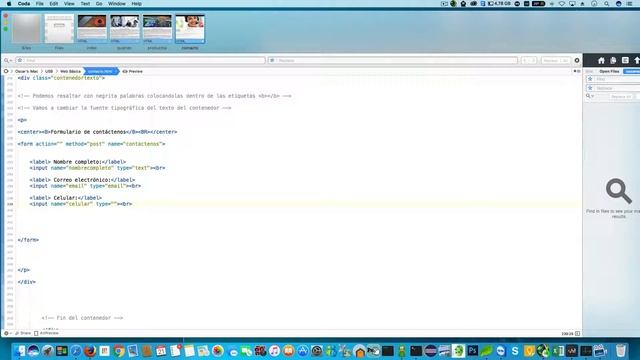Open Skype from the Dock
The width and height of the screenshot is (640, 360).
click(x=515, y=351)
